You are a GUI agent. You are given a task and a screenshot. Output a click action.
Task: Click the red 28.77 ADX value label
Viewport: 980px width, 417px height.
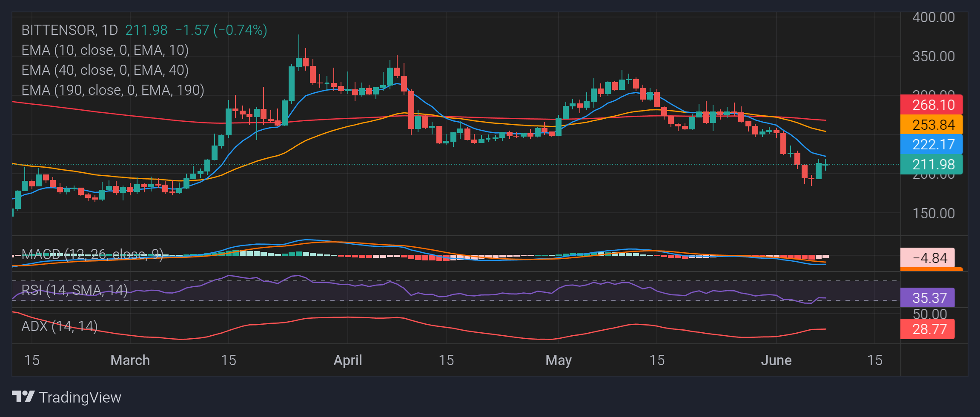pos(928,329)
